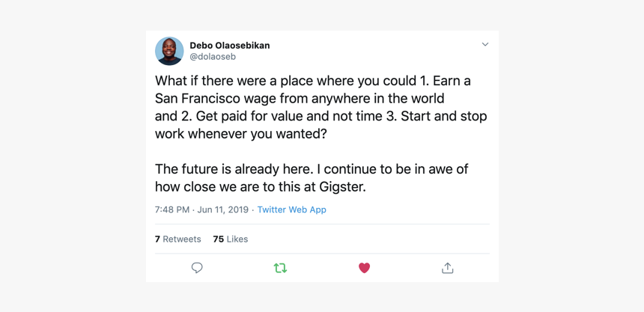Screen dimensions: 644x312
Task: View the Retweets list
Action: pos(182,239)
